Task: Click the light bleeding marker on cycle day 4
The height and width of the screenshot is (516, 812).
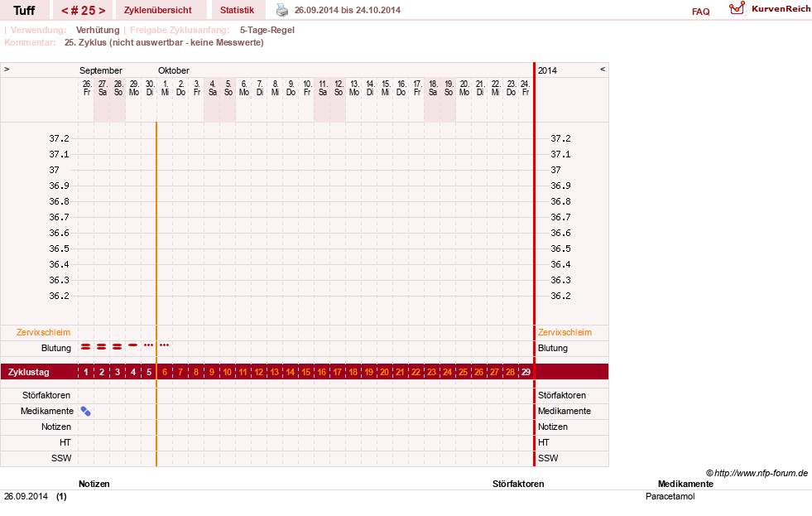Action: 133,345
